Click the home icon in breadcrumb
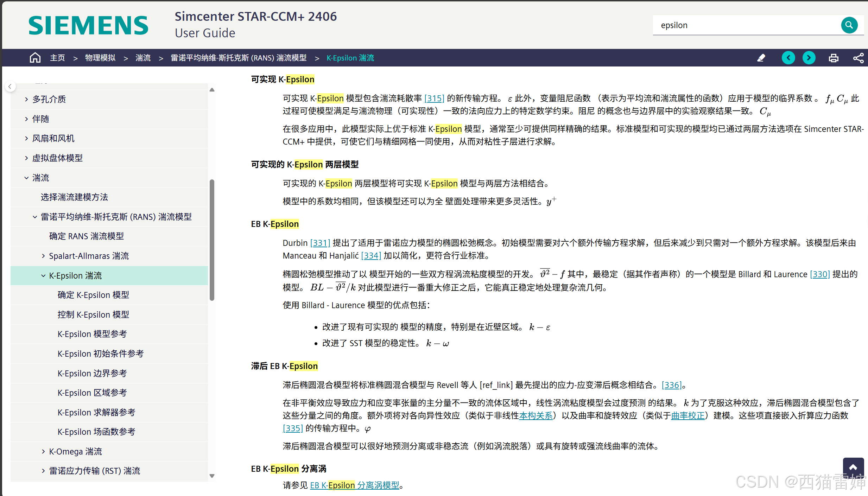This screenshot has height=496, width=868. (x=35, y=58)
